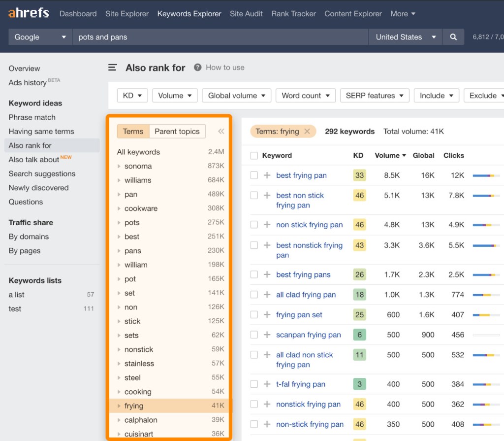Viewport: 504px width, 441px height.
Task: Switch to the Parent topics tab
Action: tap(177, 131)
